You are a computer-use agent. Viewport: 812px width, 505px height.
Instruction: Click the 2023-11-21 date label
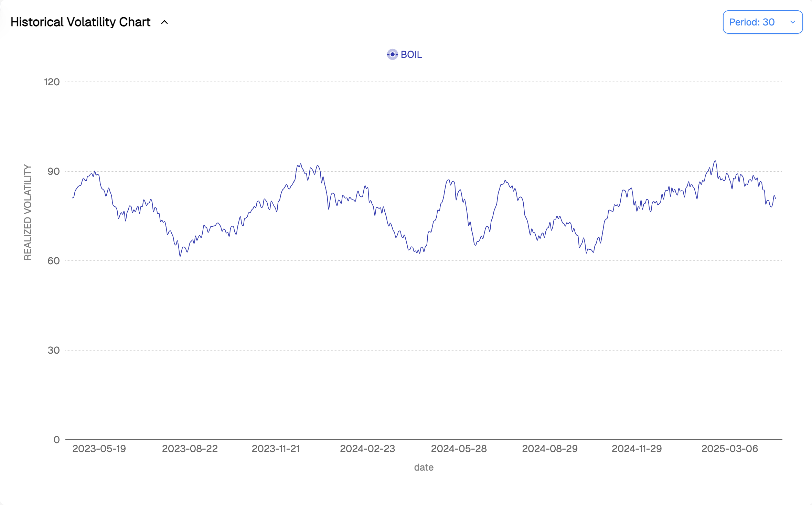[276, 449]
